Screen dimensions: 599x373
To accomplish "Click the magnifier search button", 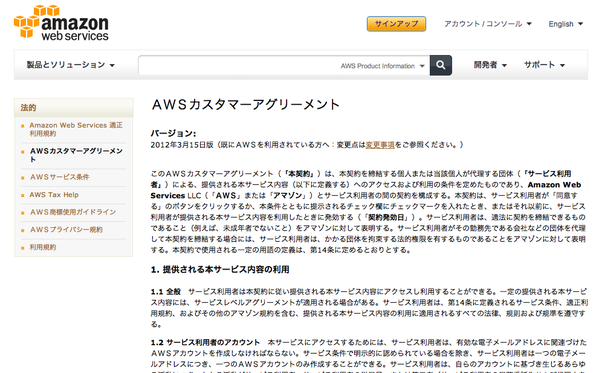I will click(x=440, y=65).
